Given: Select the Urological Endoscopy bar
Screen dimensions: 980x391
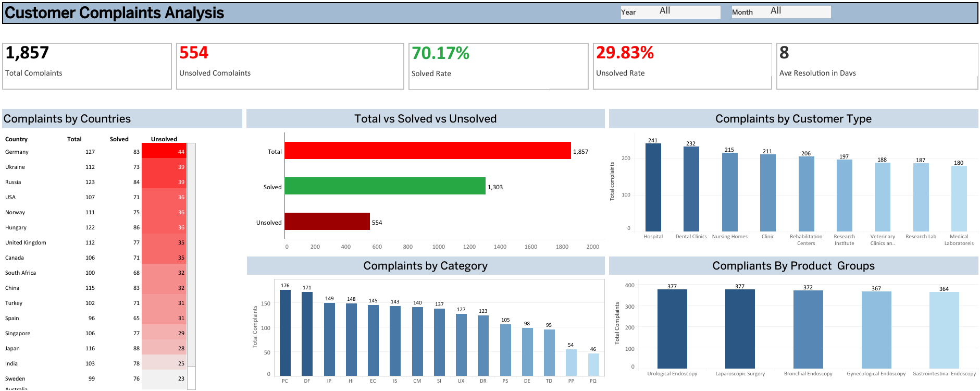Looking at the screenshot, I should tap(672, 329).
